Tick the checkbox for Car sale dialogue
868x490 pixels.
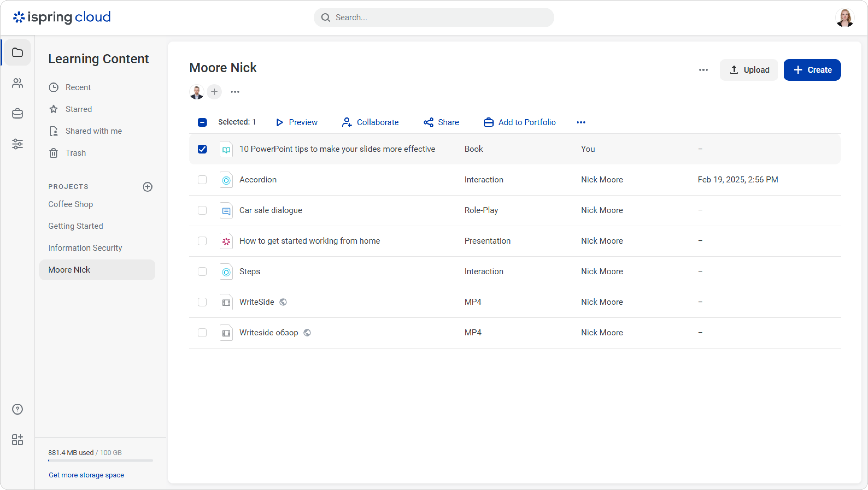[x=202, y=211]
